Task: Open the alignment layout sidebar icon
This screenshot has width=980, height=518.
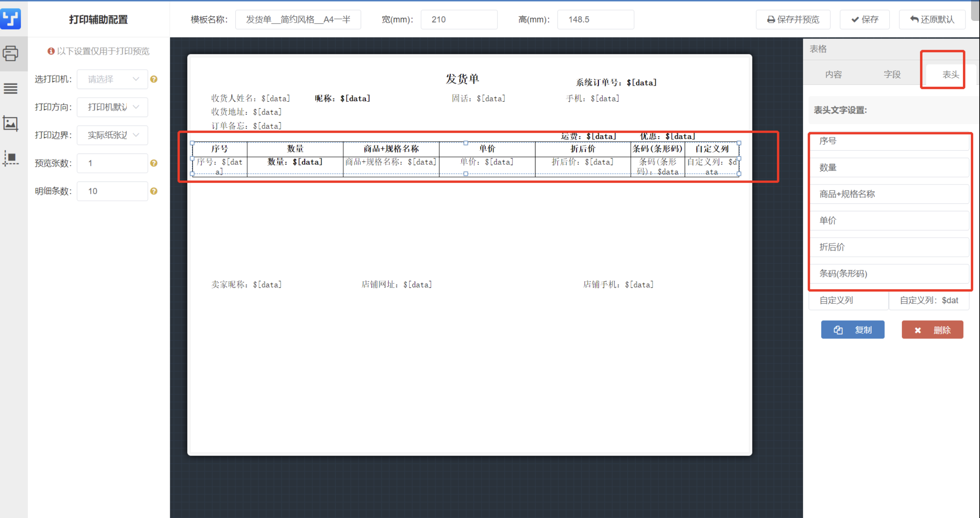Action: pyautogui.click(x=10, y=158)
